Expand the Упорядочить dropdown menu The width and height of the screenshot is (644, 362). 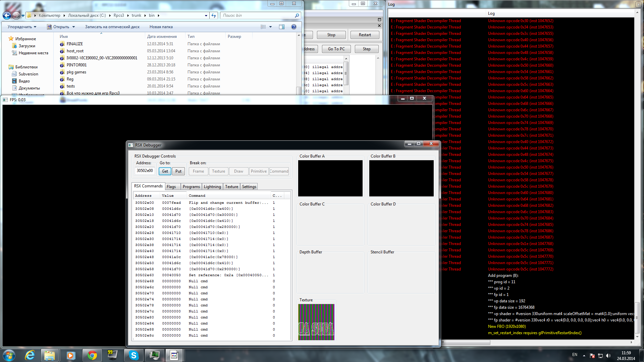pyautogui.click(x=22, y=27)
